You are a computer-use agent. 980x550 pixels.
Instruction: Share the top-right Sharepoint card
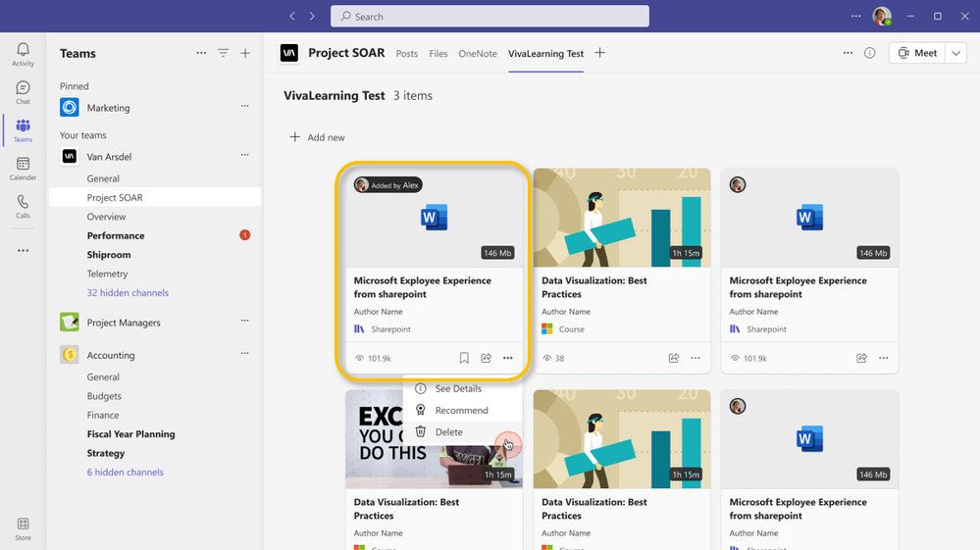tap(862, 358)
